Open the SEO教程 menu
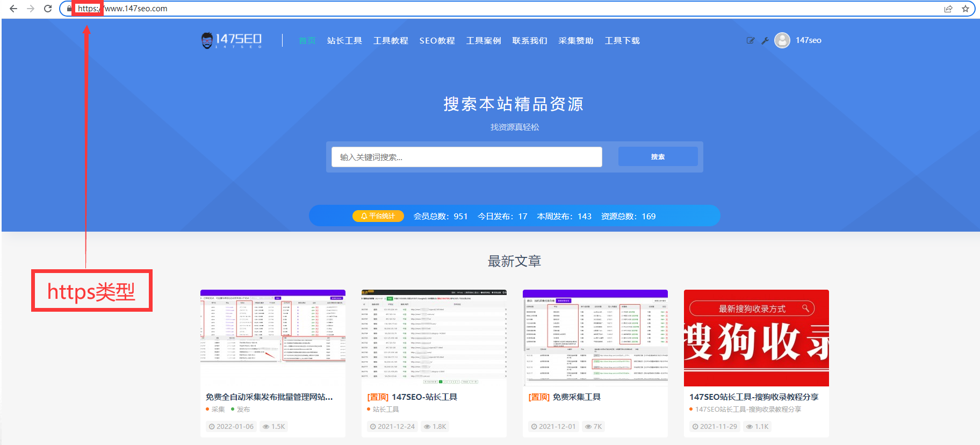This screenshot has height=445, width=980. [437, 41]
